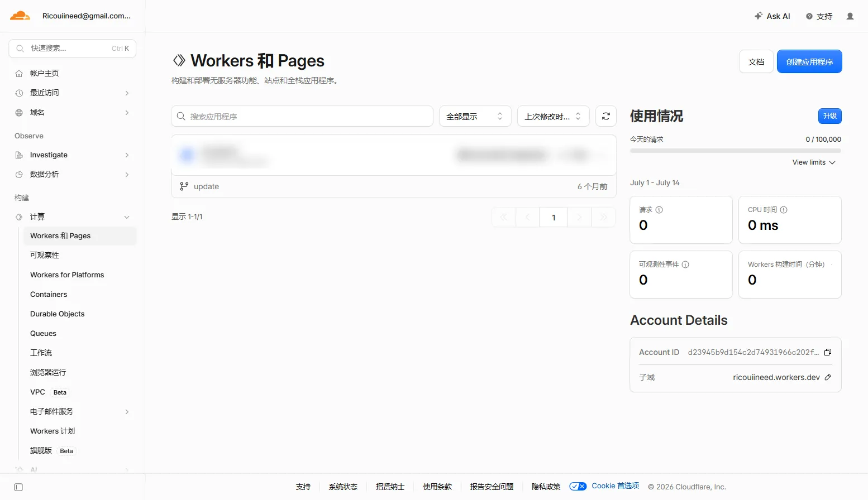The image size is (868, 500).
Task: Click 报告安全问题 footer link
Action: [492, 487]
